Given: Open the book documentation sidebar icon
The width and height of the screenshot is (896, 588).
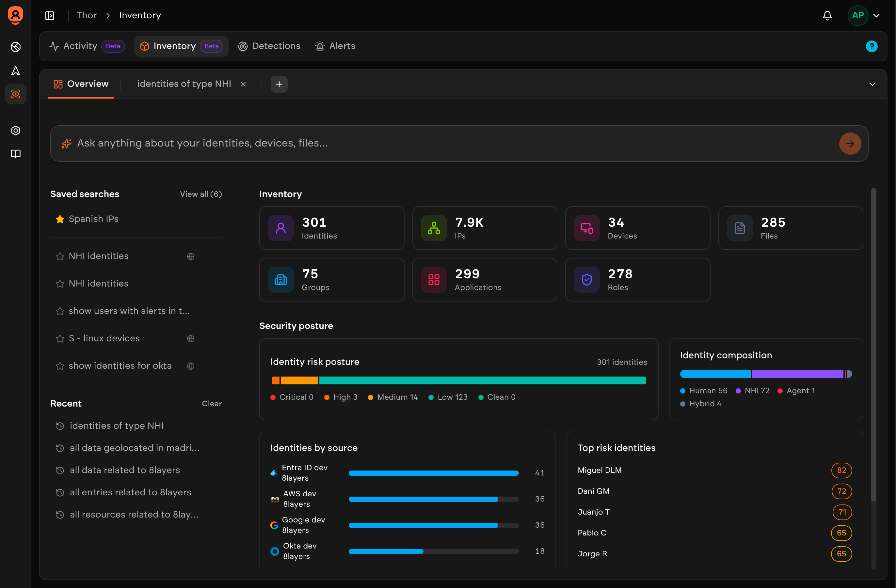Looking at the screenshot, I should pyautogui.click(x=15, y=154).
